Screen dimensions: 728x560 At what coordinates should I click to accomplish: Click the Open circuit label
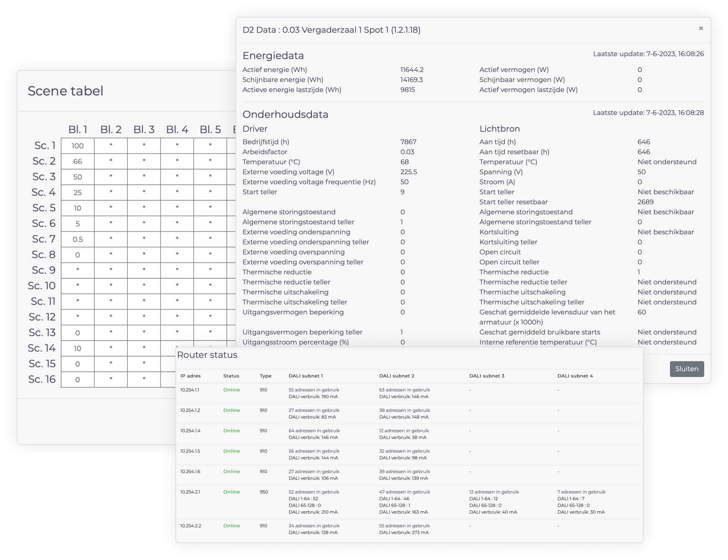[500, 252]
